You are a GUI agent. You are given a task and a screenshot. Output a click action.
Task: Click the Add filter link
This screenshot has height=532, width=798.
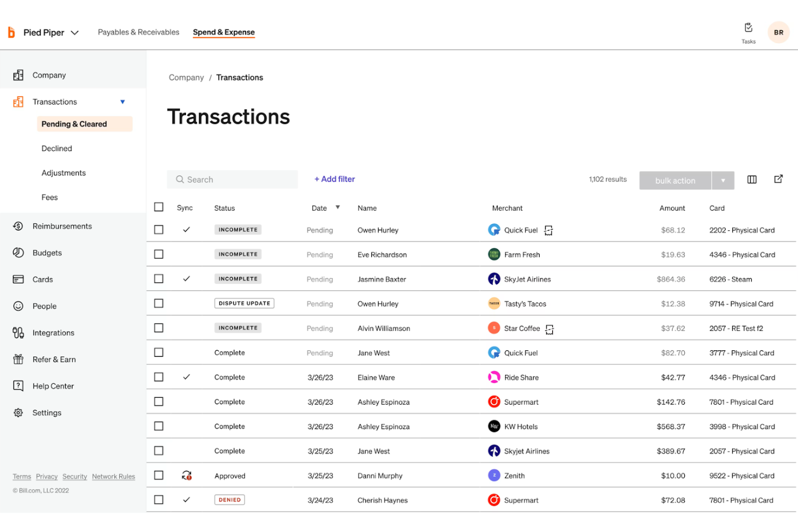(334, 179)
